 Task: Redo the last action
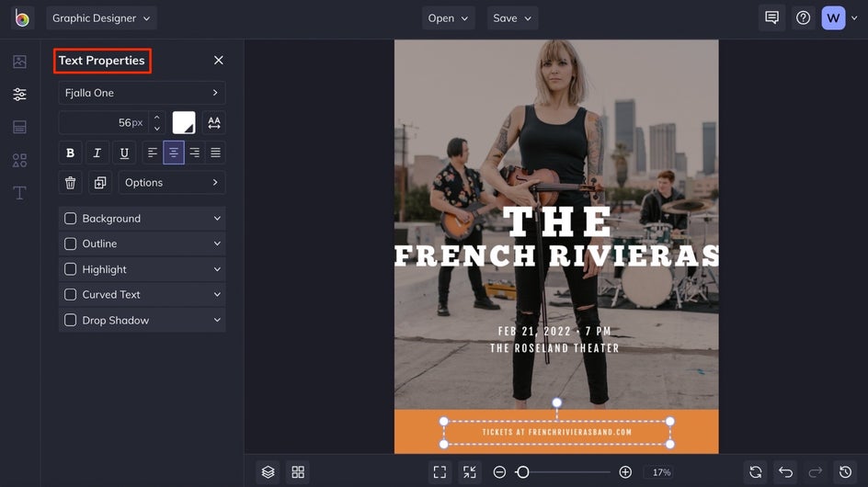pos(816,472)
